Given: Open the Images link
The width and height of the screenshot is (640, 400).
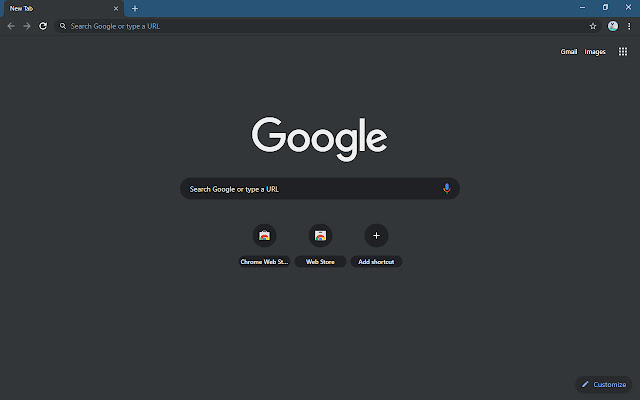Looking at the screenshot, I should (x=595, y=52).
